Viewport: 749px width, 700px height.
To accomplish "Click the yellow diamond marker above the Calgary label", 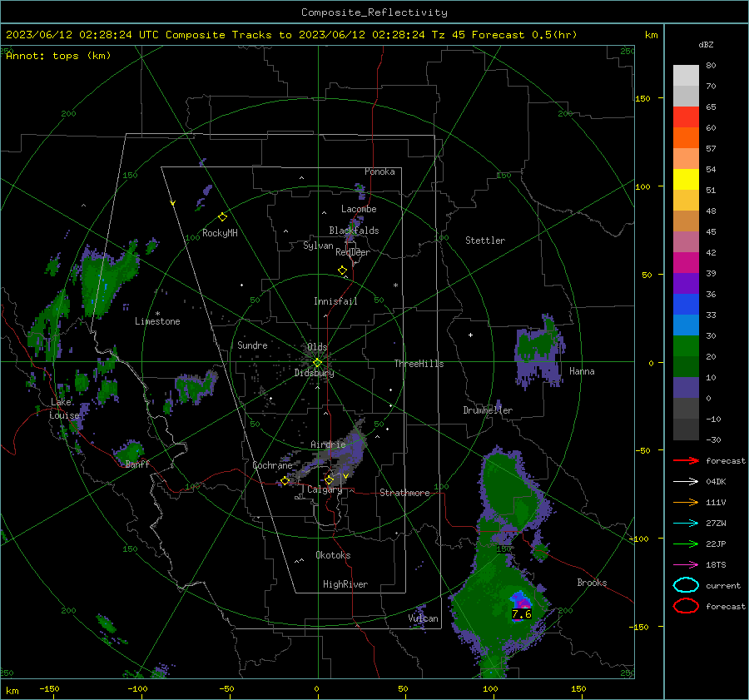I will (329, 479).
